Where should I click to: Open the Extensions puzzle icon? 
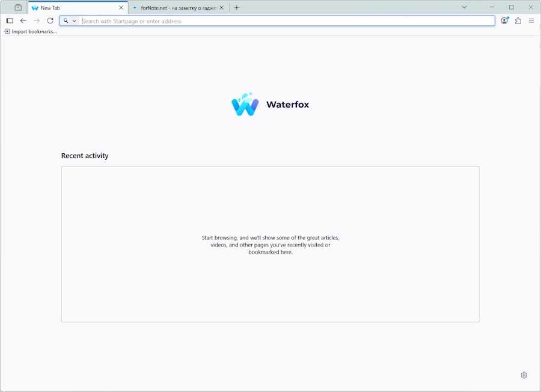pos(518,20)
